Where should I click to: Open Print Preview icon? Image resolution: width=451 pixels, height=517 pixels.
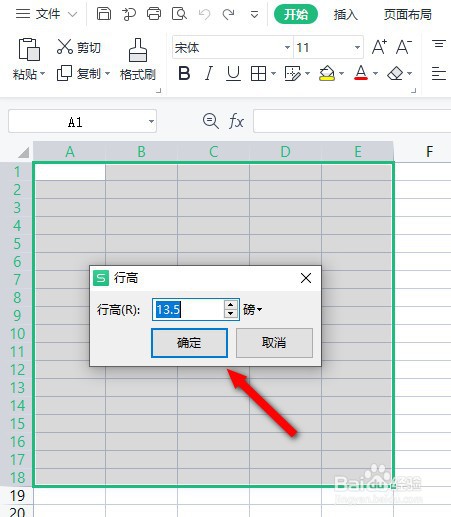click(179, 14)
